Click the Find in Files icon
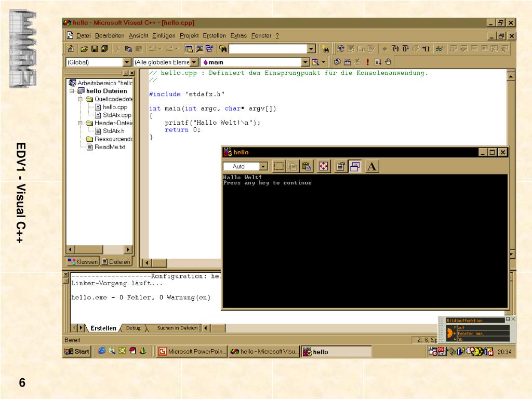532x399 pixels. [x=222, y=49]
